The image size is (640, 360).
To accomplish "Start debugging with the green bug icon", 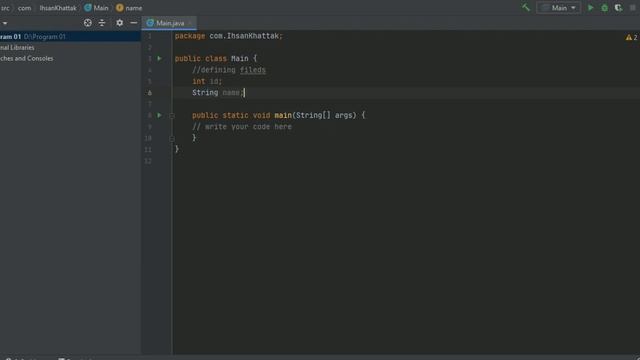I will pyautogui.click(x=604, y=8).
